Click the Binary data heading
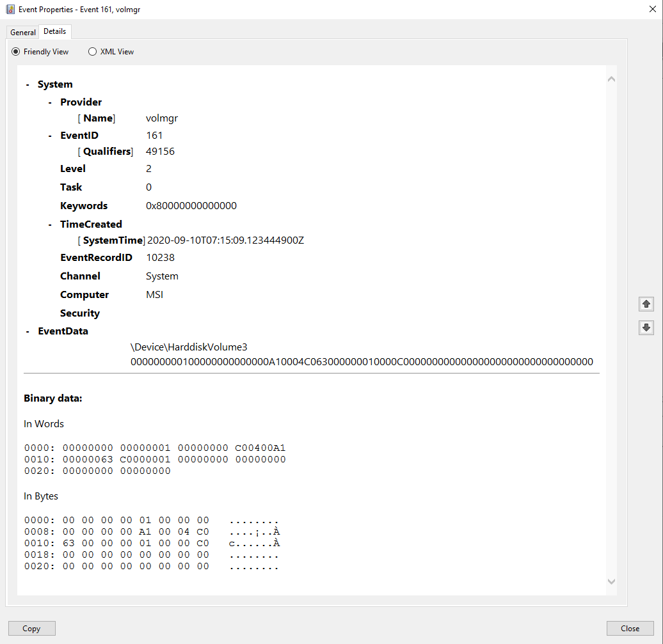Viewport: 663px width, 644px height. point(53,398)
